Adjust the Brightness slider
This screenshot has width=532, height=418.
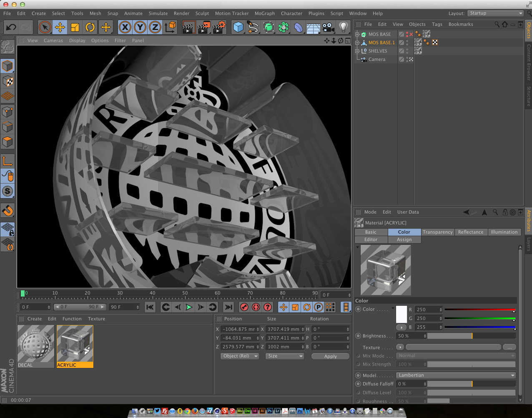pos(472,336)
